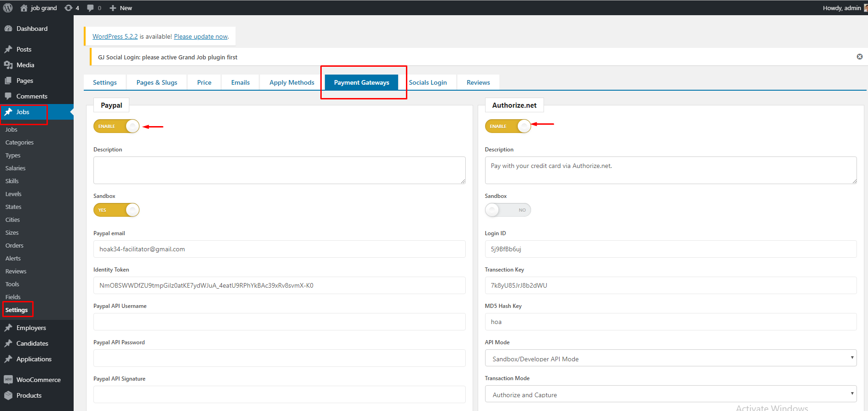Click the Paypal API Signature field
The width and height of the screenshot is (868, 411).
[279, 394]
